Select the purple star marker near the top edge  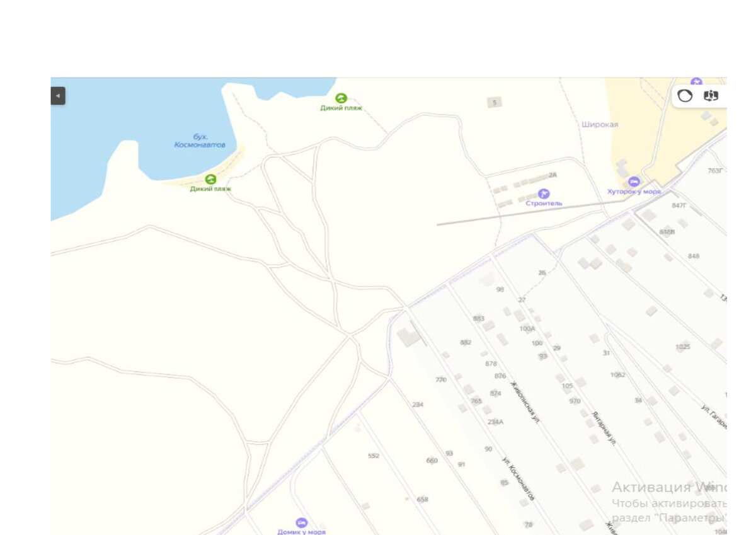click(696, 81)
